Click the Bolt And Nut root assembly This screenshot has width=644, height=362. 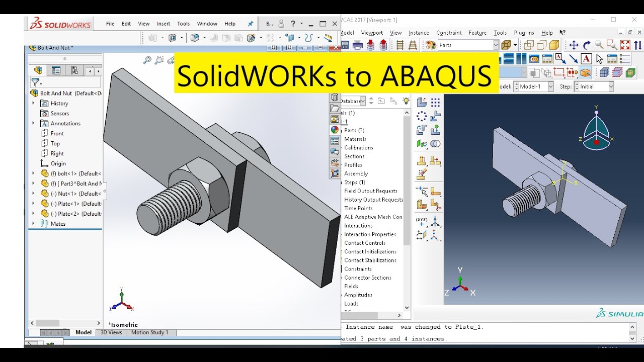[x=66, y=93]
